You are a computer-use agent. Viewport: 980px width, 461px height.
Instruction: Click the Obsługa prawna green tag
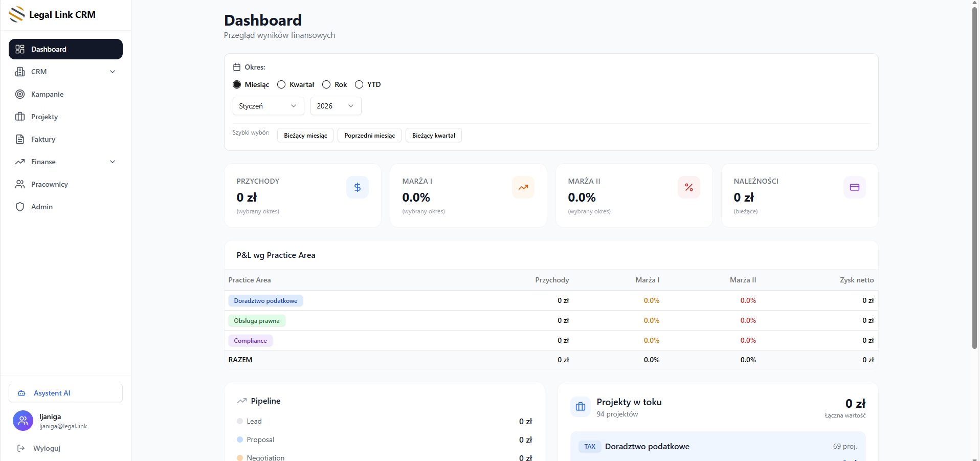tap(257, 320)
